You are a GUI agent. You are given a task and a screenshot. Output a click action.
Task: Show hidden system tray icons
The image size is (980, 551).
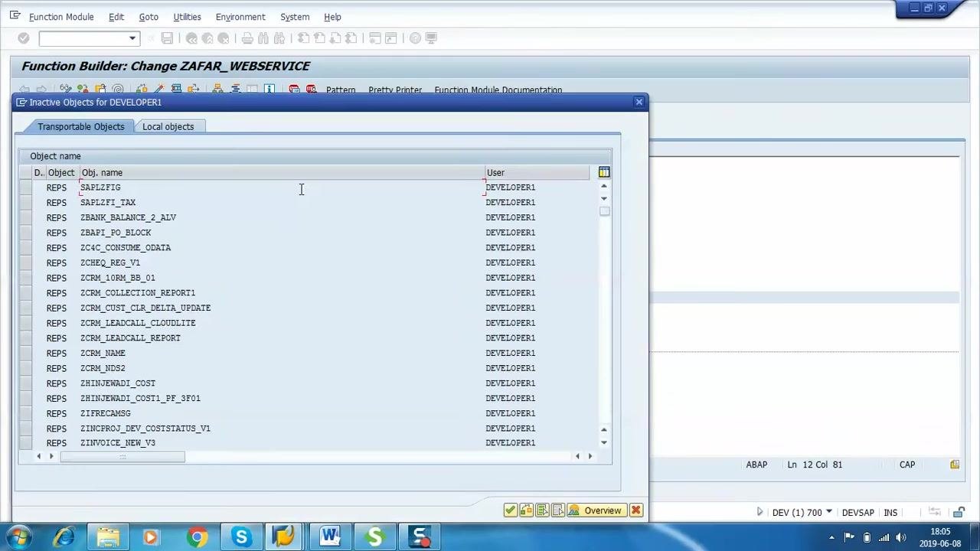click(831, 537)
